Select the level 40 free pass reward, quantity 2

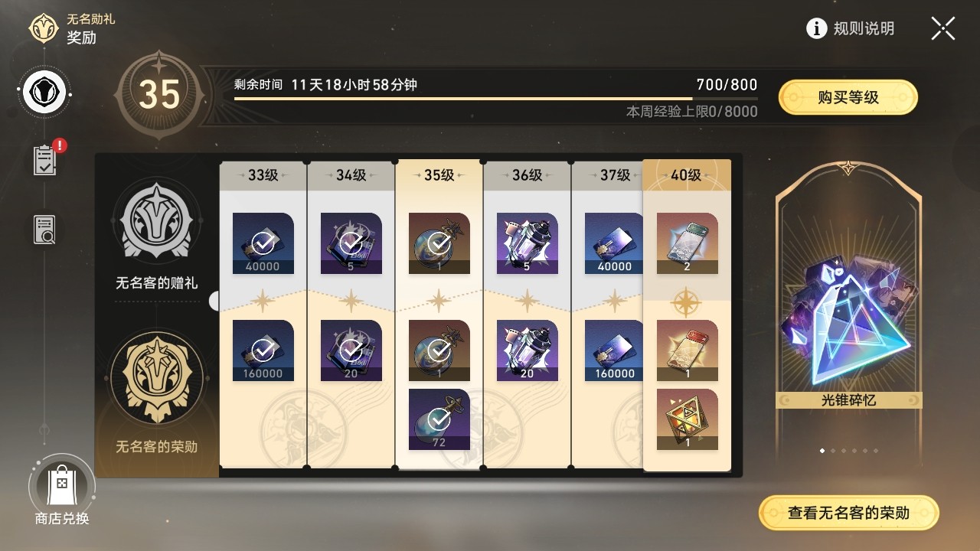tap(688, 243)
